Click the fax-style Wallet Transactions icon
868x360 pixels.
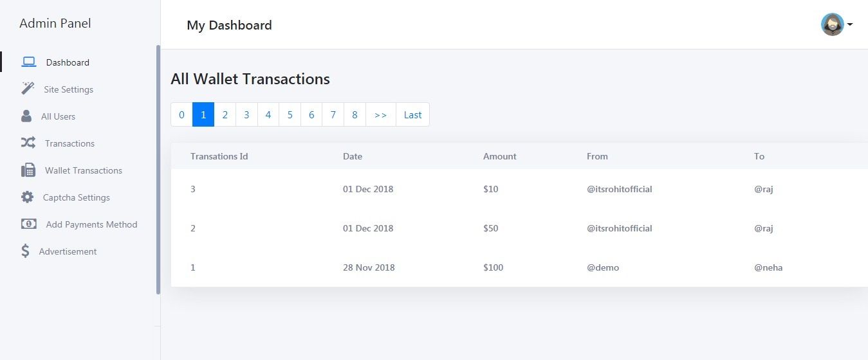[x=28, y=170]
